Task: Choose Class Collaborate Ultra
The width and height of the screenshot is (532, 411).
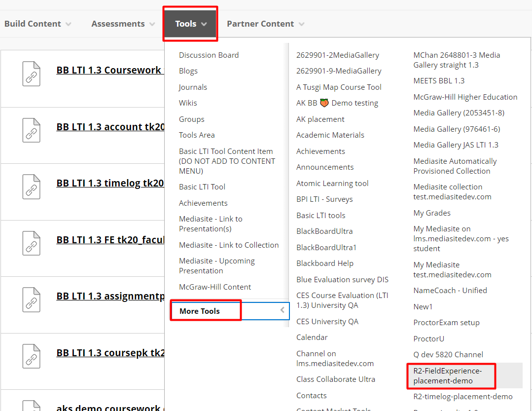Action: (x=336, y=379)
